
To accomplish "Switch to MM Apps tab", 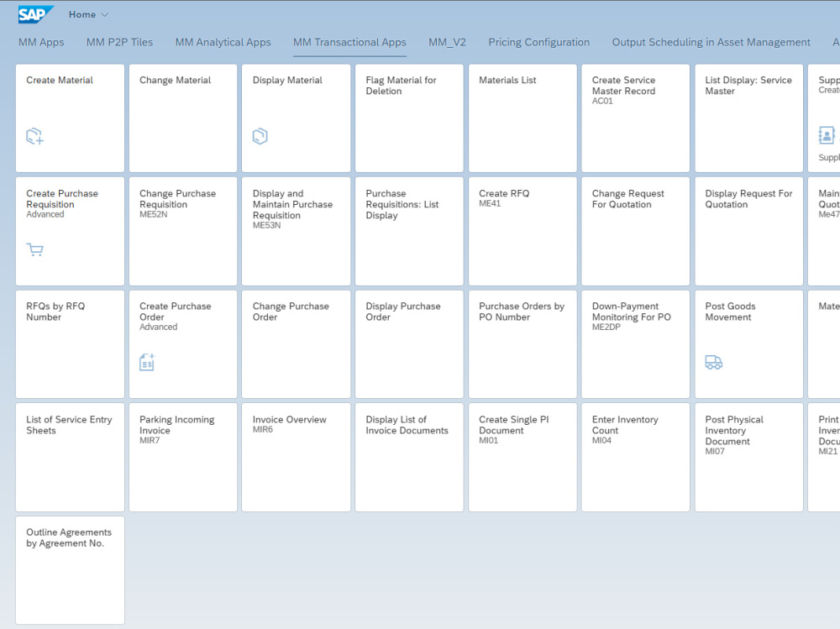I will pyautogui.click(x=41, y=42).
